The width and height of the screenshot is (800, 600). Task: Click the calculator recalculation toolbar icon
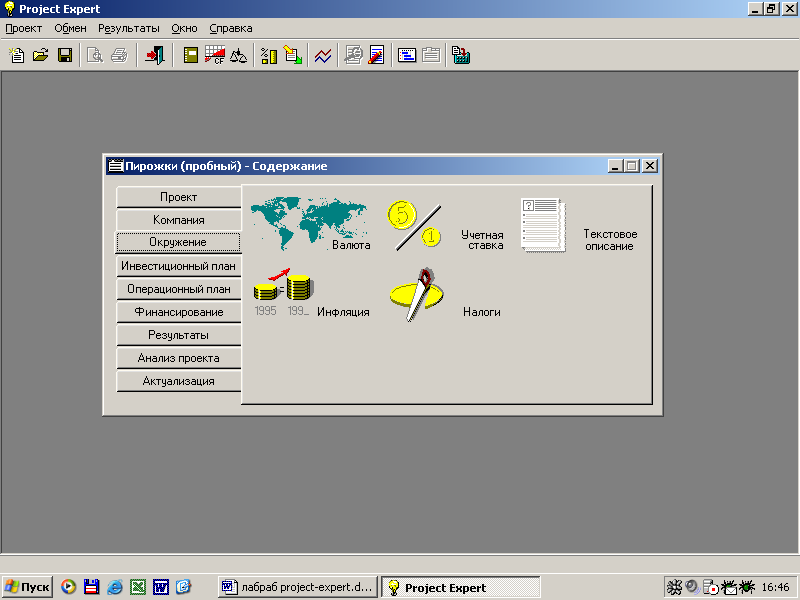tap(461, 55)
